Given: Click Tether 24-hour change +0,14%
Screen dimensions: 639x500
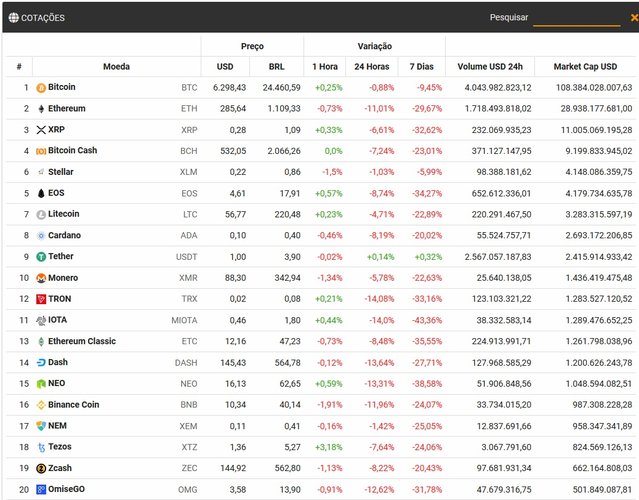Looking at the screenshot, I should tap(380, 257).
